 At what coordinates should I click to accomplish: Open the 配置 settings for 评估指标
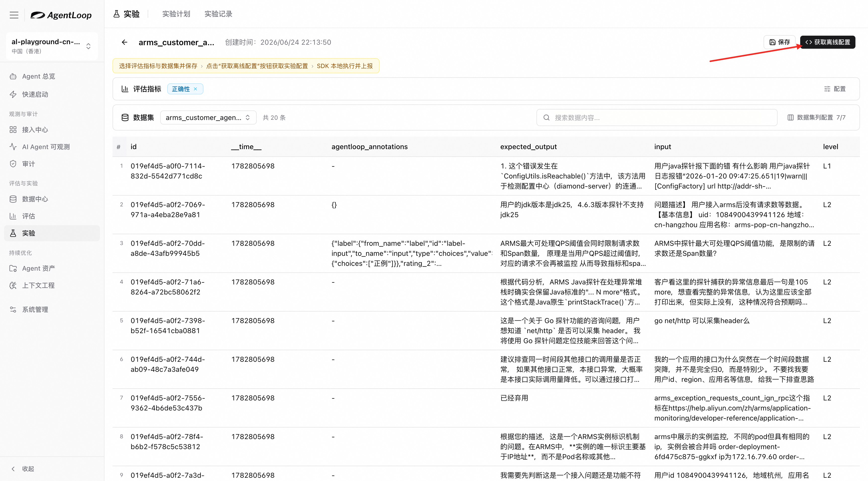click(835, 89)
